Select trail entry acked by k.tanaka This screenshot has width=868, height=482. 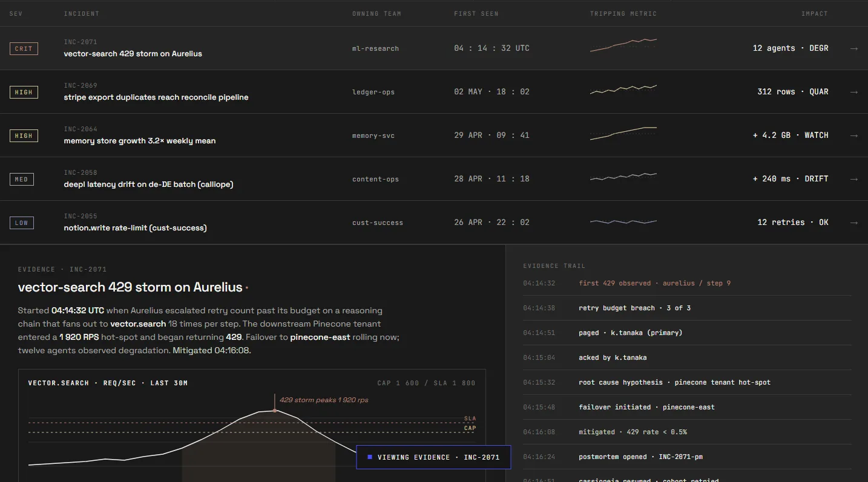(x=687, y=357)
